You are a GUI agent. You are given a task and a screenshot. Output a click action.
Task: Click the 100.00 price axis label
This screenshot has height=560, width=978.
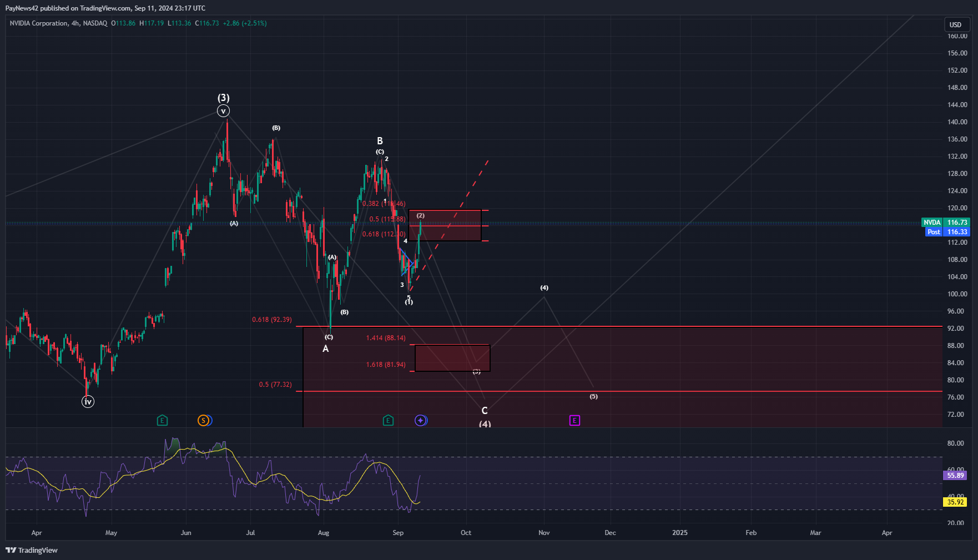click(957, 294)
